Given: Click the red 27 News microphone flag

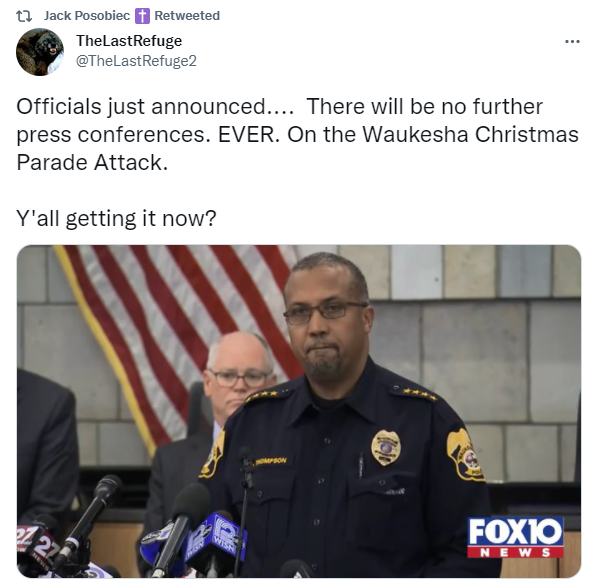Looking at the screenshot, I should pyautogui.click(x=36, y=545).
